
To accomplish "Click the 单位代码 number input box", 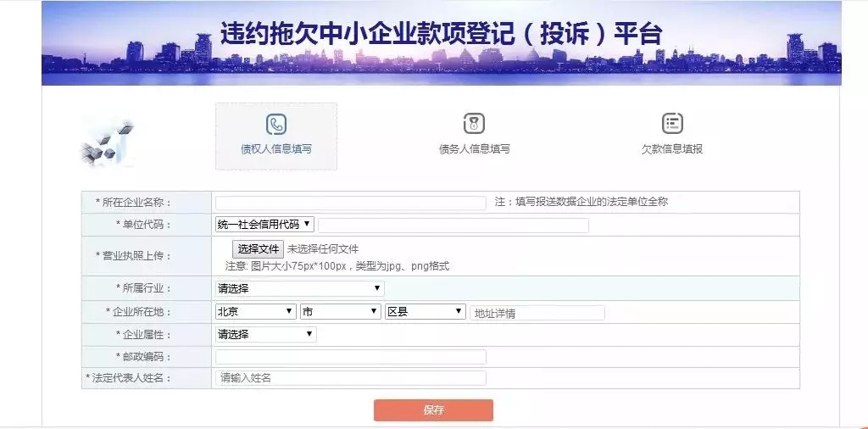I will tap(453, 226).
